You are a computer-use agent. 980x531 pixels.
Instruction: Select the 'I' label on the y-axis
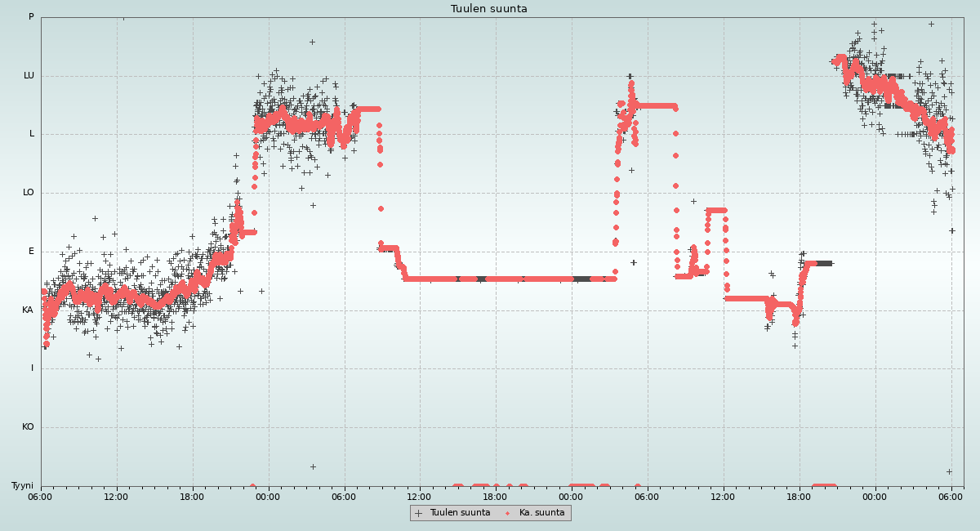tap(32, 368)
